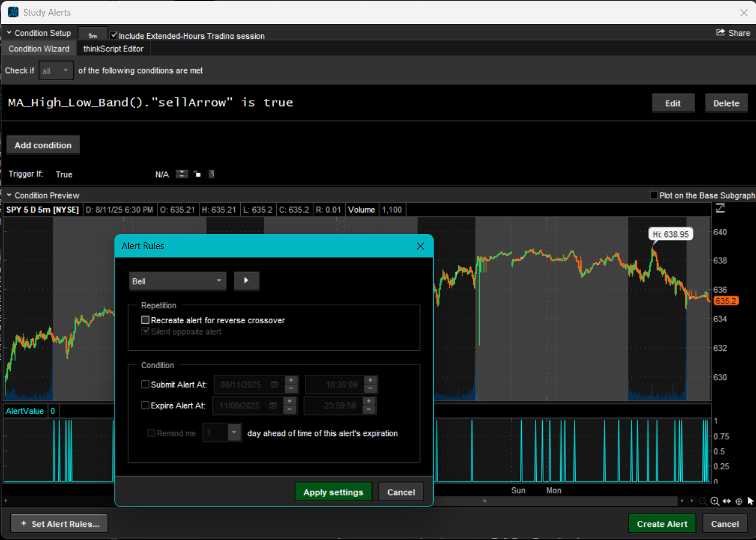This screenshot has width=756, height=540.
Task: Click the Trigger If True value
Action: click(64, 175)
